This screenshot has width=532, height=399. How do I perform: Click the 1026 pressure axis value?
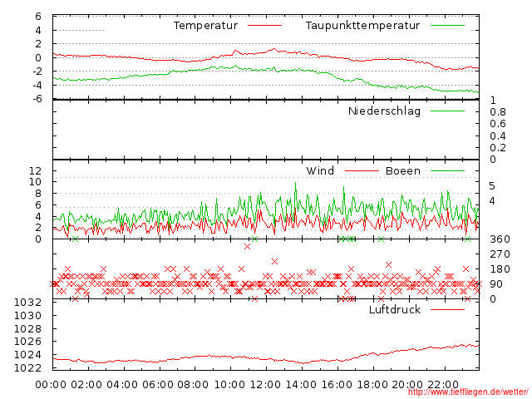[x=27, y=342]
